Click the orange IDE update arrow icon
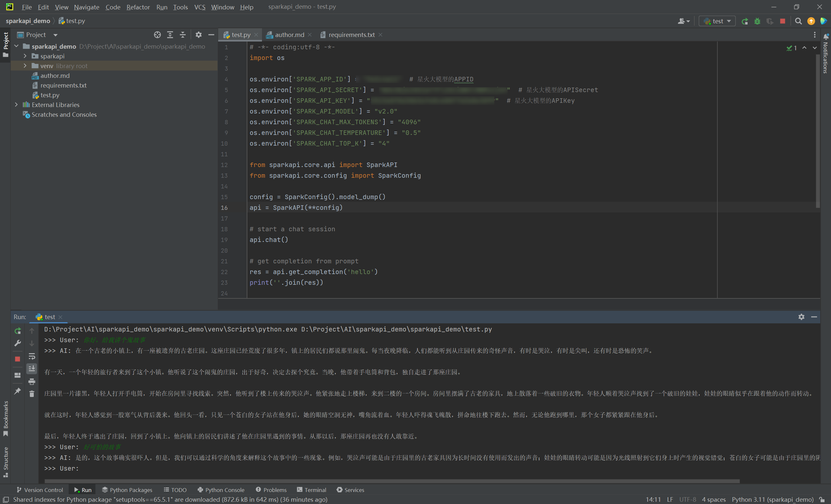Image resolution: width=831 pixels, height=504 pixels. coord(811,21)
